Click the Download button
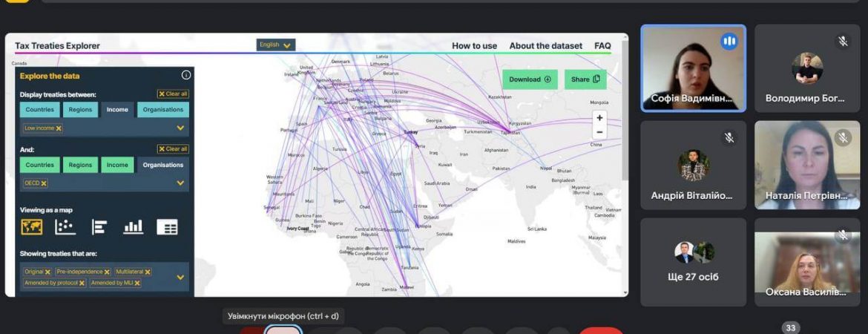Image resolution: width=868 pixels, height=334 pixels. pyautogui.click(x=530, y=79)
